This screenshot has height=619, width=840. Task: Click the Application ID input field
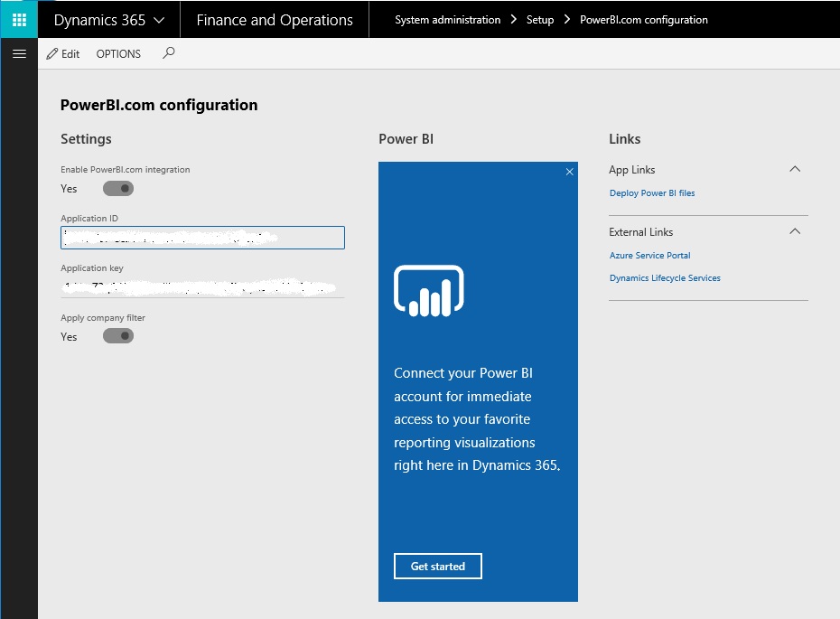202,238
